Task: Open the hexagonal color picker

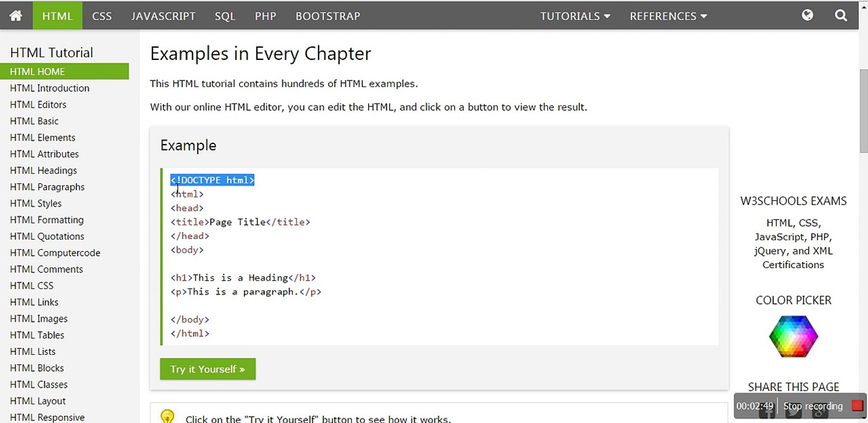Action: click(x=793, y=336)
